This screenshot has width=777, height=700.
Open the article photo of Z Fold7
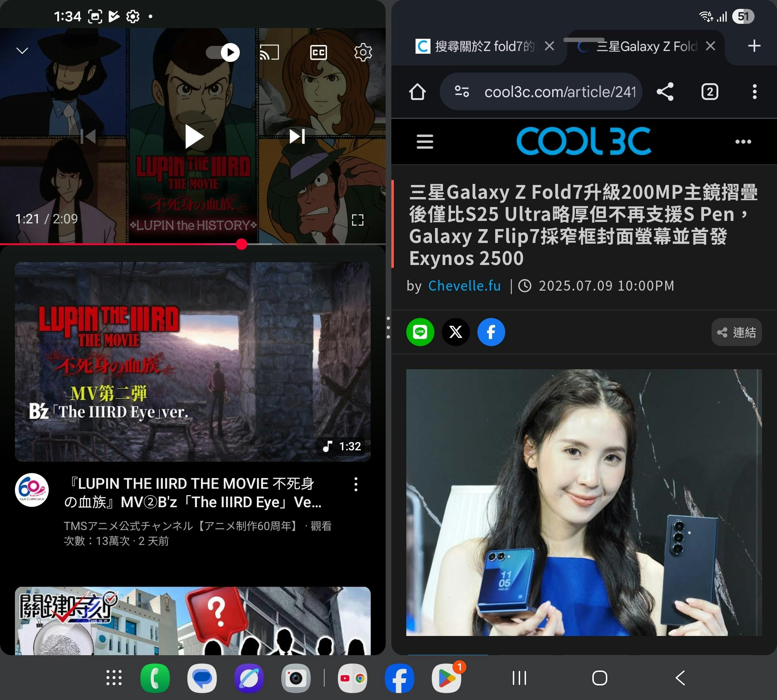(x=584, y=502)
